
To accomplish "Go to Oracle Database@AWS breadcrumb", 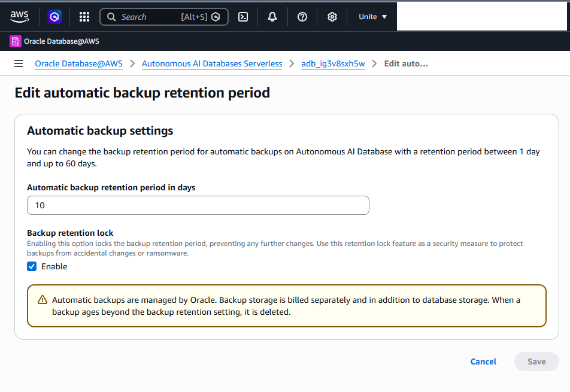I will [78, 63].
